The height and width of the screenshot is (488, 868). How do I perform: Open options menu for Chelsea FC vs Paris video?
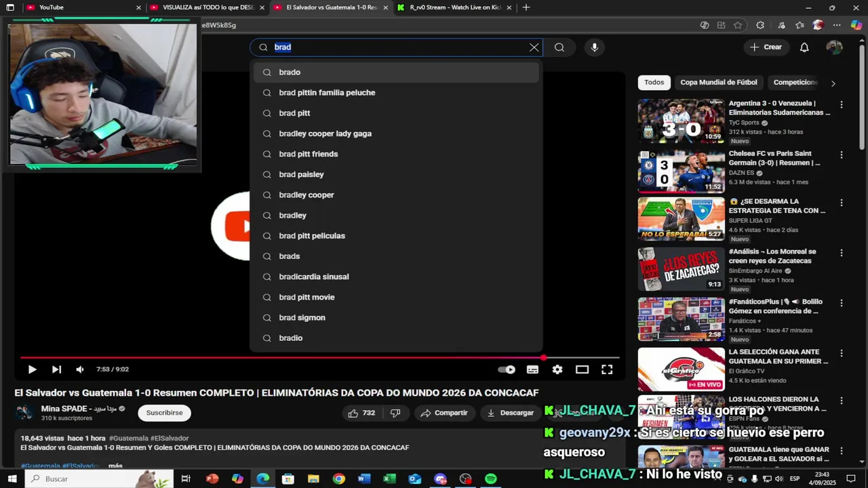click(842, 155)
